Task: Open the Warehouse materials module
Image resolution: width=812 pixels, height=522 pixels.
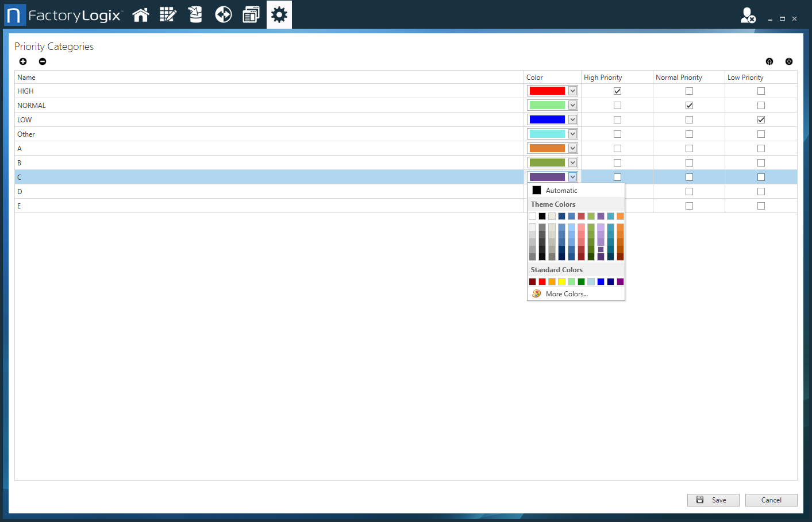Action: point(195,14)
